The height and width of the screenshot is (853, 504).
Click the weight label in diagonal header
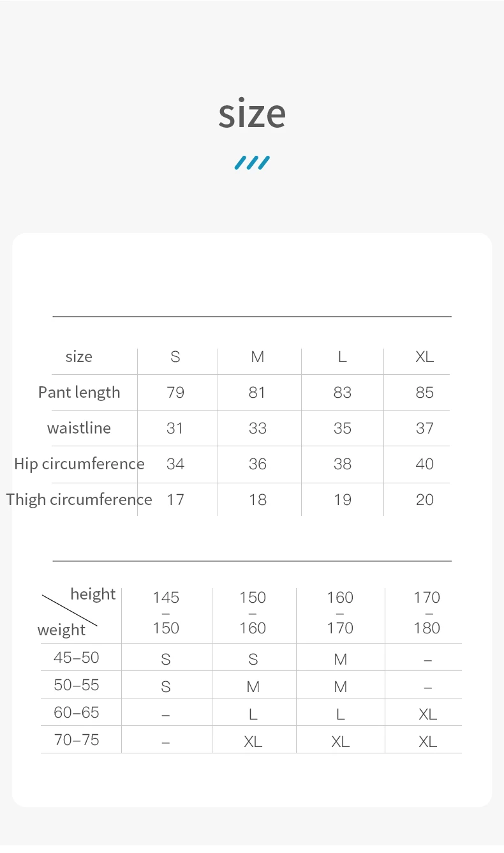click(61, 630)
